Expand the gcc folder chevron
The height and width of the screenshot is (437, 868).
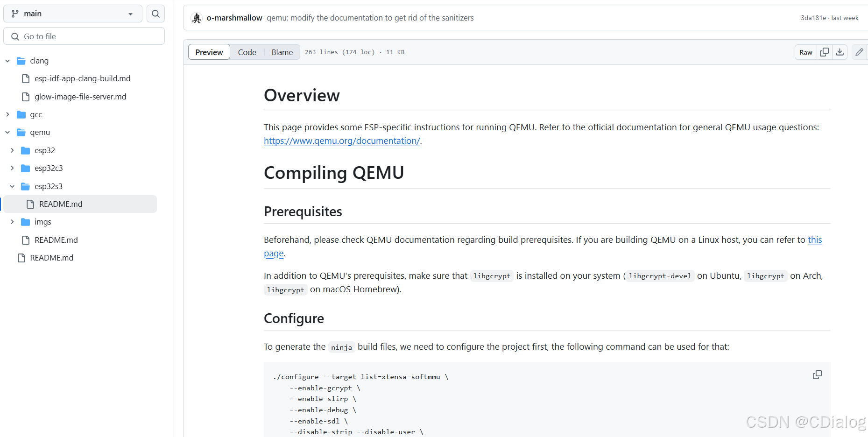7,114
